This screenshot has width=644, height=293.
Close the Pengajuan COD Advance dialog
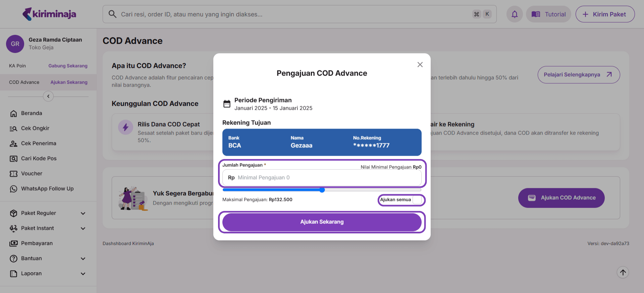420,65
